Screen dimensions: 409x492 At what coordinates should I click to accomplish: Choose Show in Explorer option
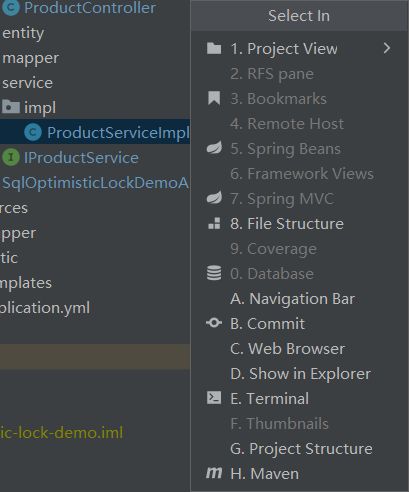point(299,373)
